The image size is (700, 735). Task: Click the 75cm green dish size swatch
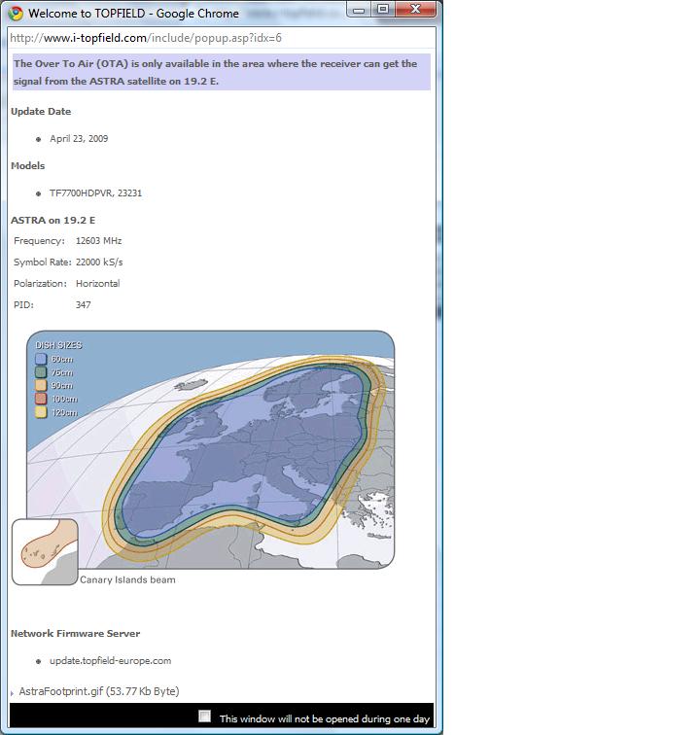[x=41, y=372]
